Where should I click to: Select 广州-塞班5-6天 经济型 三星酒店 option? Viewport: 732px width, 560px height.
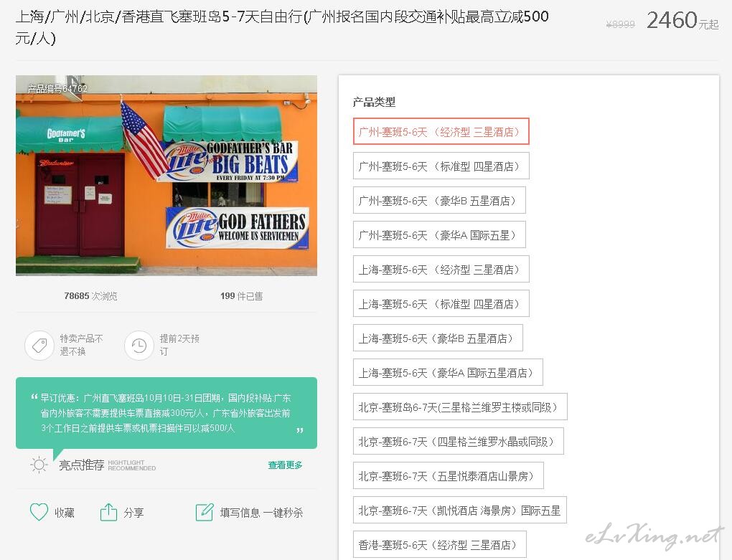441,131
